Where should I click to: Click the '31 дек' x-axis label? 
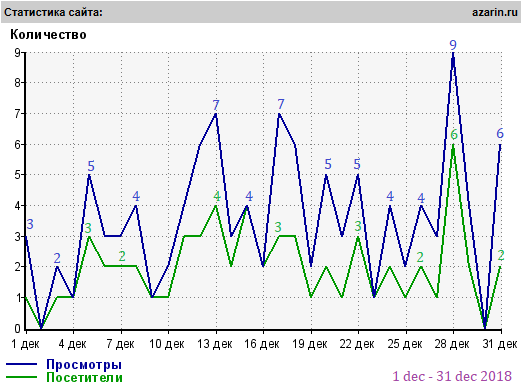pos(500,344)
